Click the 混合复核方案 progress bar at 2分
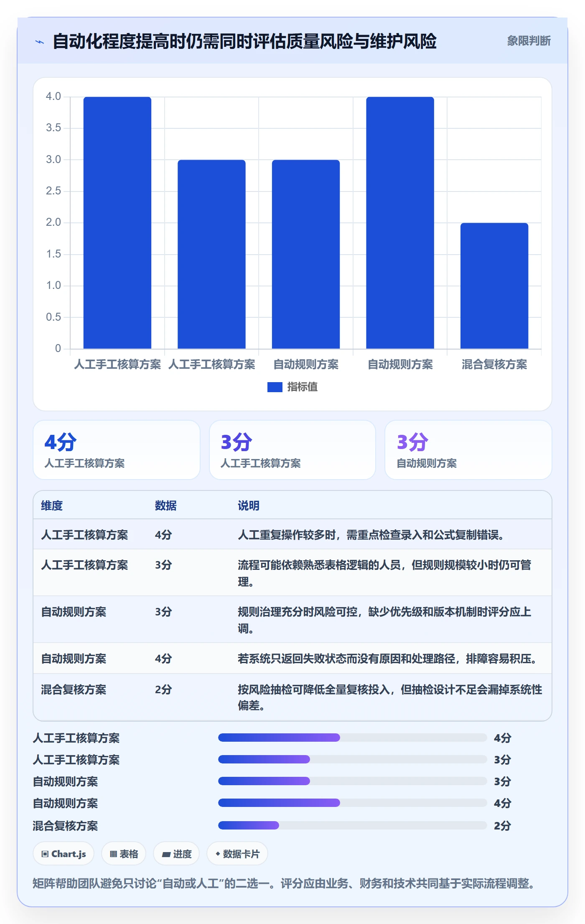This screenshot has width=585, height=924. 352,825
